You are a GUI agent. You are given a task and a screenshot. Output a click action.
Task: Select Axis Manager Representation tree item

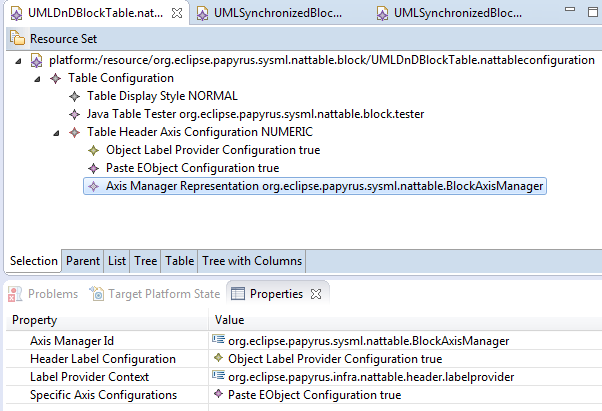[315, 186]
